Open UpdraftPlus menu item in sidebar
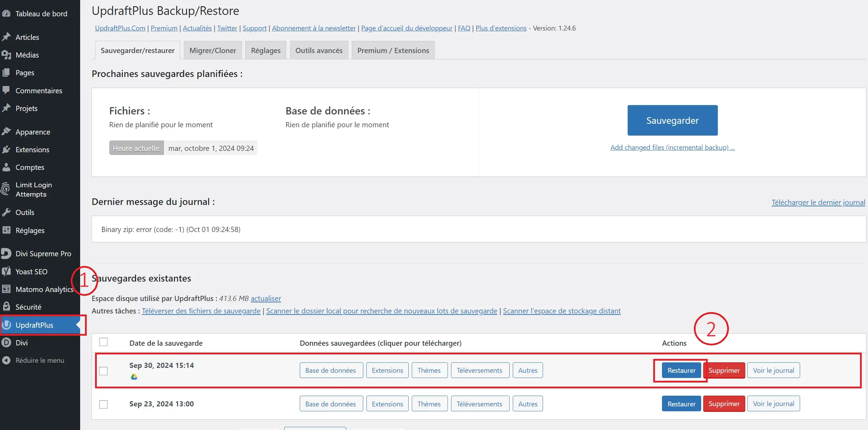 click(x=40, y=325)
